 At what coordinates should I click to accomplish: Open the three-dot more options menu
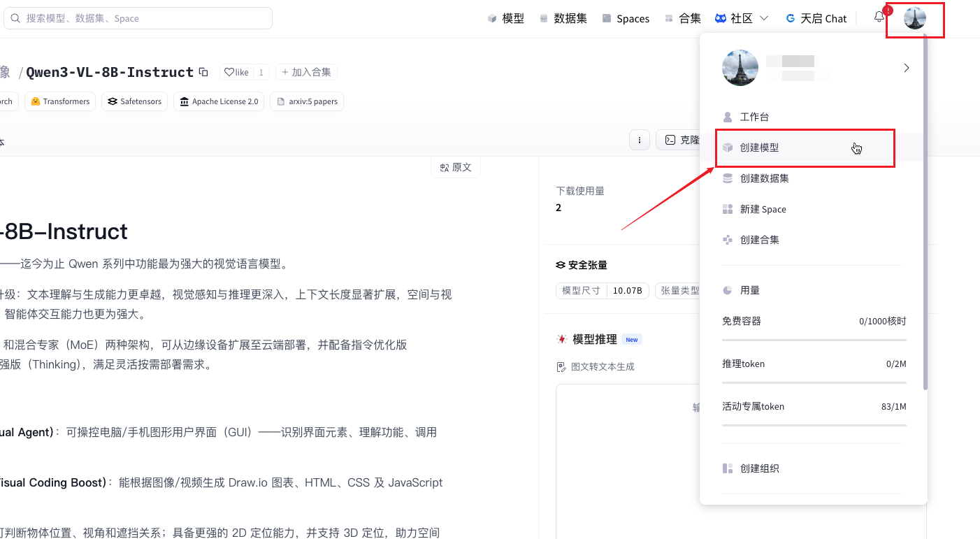point(640,140)
